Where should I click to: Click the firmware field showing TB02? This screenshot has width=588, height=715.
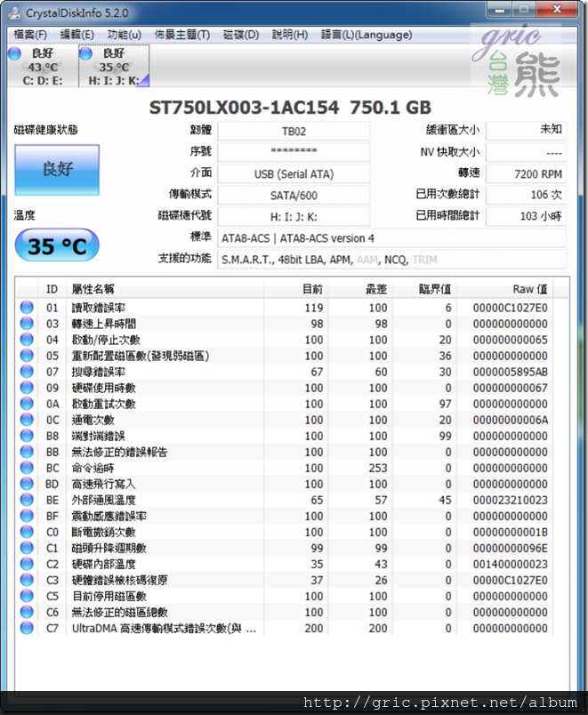294,132
